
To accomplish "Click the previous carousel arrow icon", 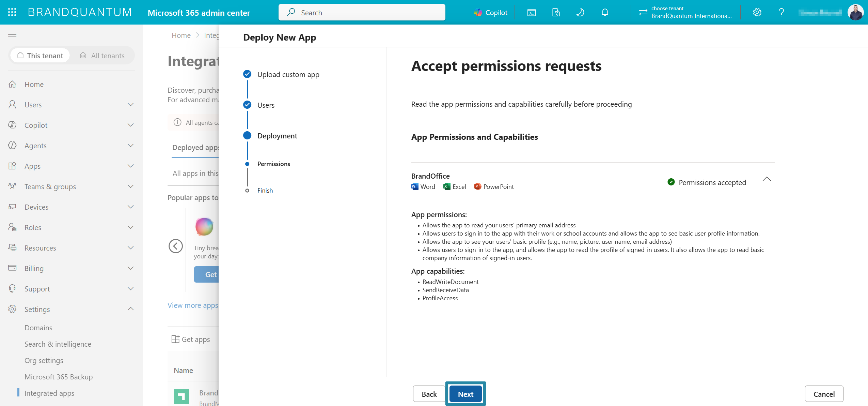I will 176,246.
